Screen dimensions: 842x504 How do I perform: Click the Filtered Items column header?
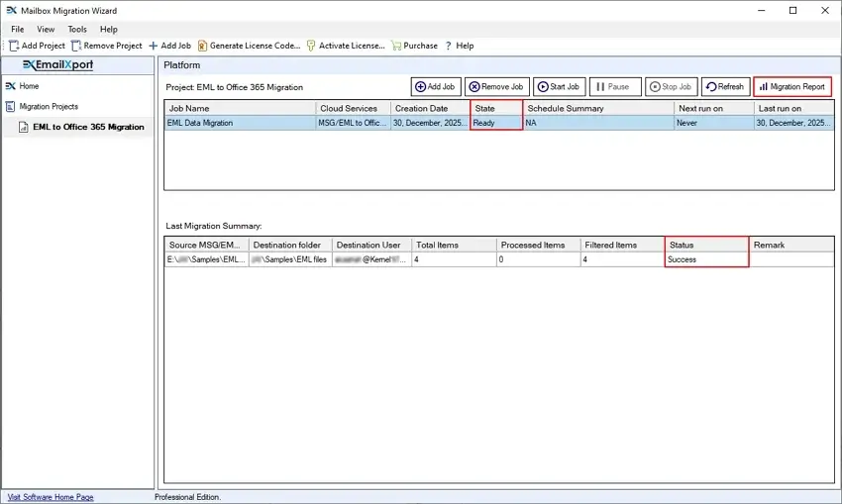[x=623, y=245]
